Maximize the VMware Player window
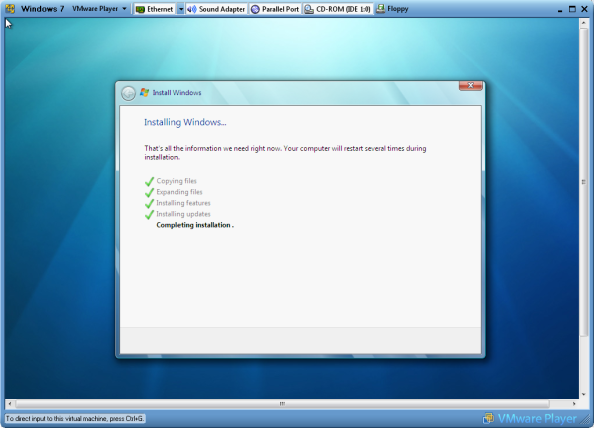The width and height of the screenshot is (594, 428). (x=572, y=9)
